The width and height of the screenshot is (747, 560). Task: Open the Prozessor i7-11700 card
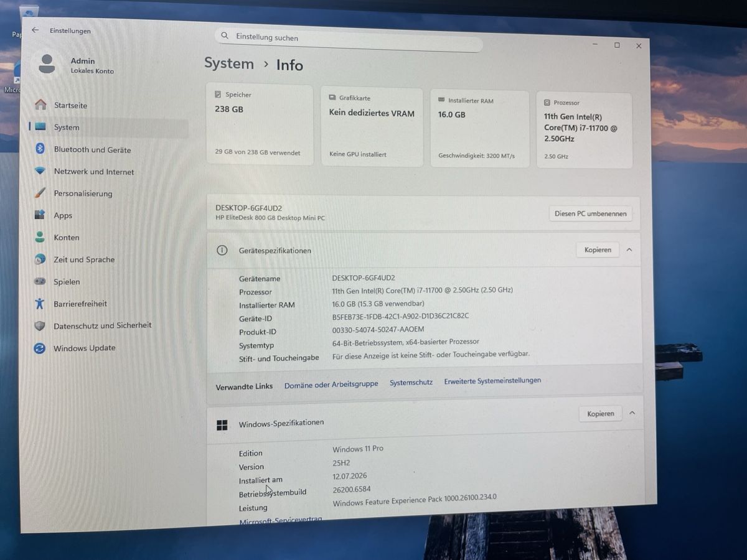[x=585, y=131]
